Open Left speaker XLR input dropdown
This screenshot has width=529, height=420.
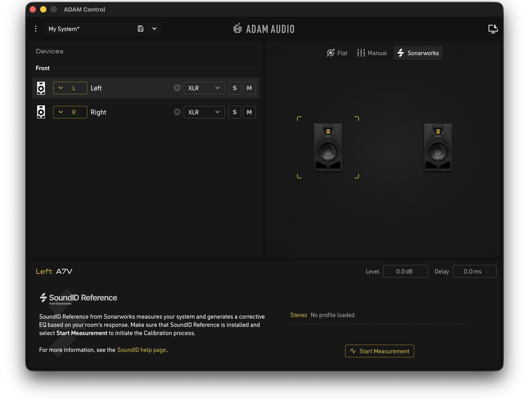point(204,88)
